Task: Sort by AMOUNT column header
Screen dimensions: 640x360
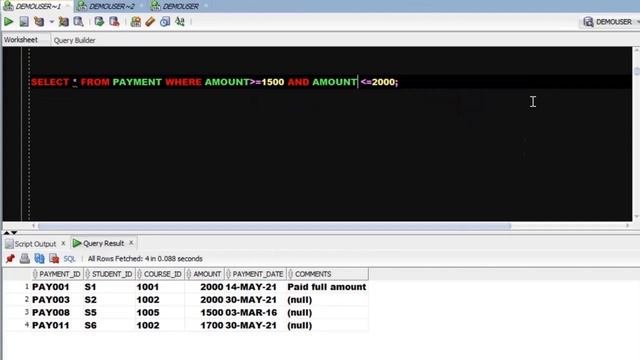Action: pos(205,274)
